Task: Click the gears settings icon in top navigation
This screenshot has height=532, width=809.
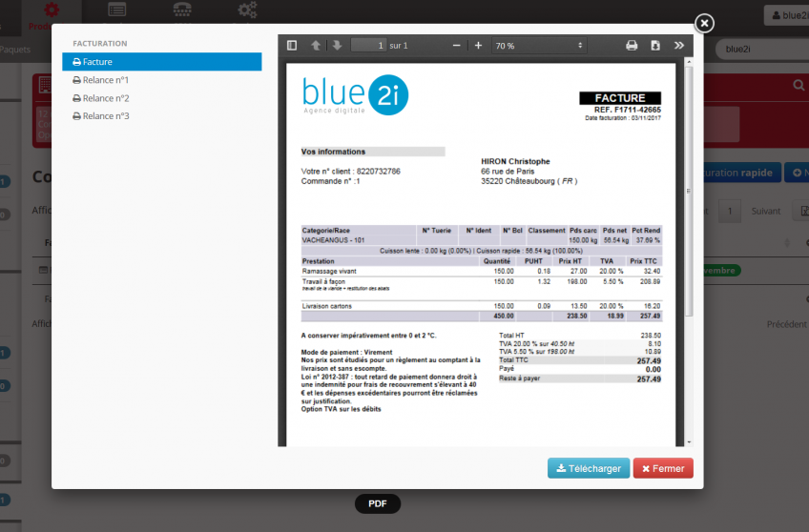Action: (x=247, y=10)
